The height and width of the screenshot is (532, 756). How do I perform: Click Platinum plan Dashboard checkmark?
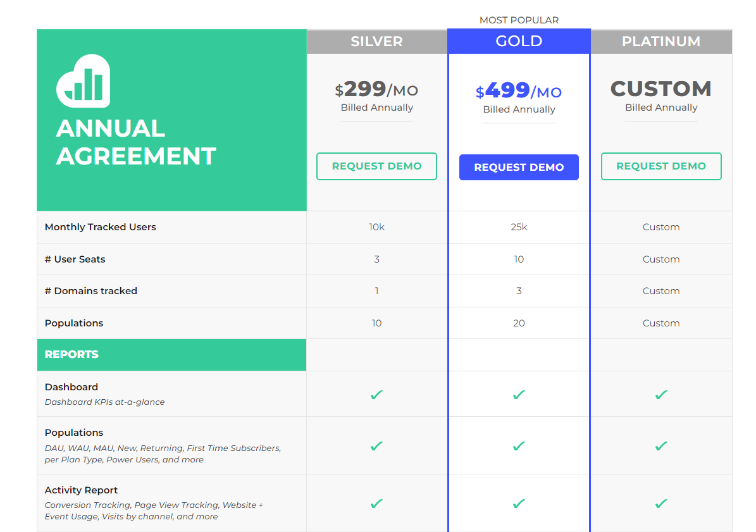(661, 395)
